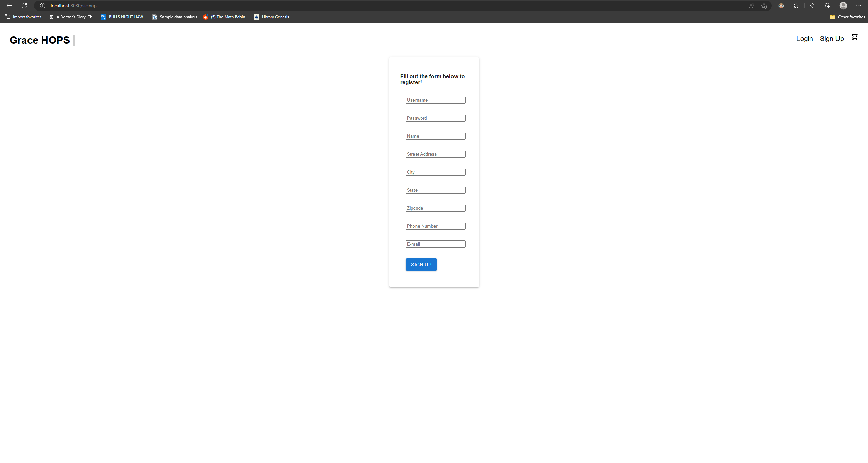The height and width of the screenshot is (463, 868).
Task: Add this page to favorites via star icon
Action: (x=764, y=6)
